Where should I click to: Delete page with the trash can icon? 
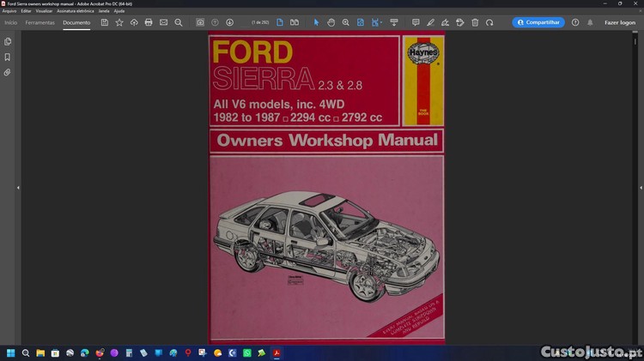click(x=475, y=22)
